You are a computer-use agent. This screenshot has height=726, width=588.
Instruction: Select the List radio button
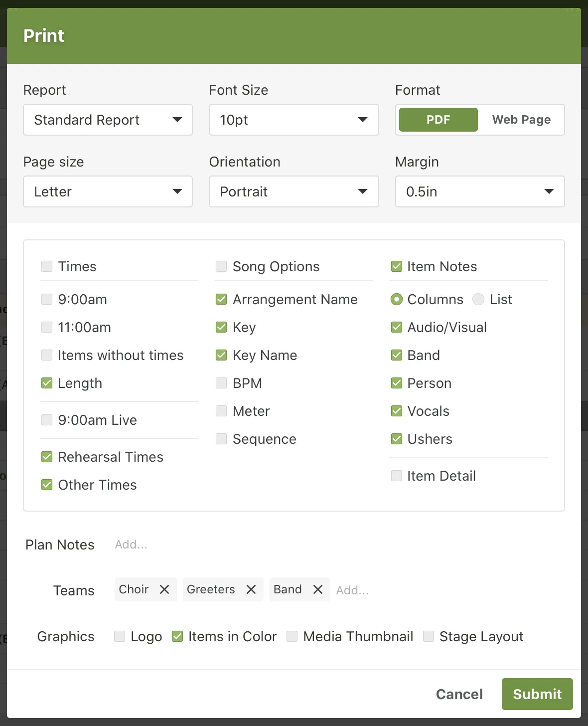(x=478, y=299)
